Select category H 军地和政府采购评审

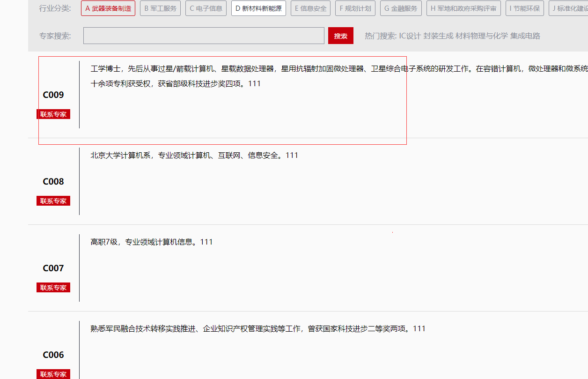[463, 8]
